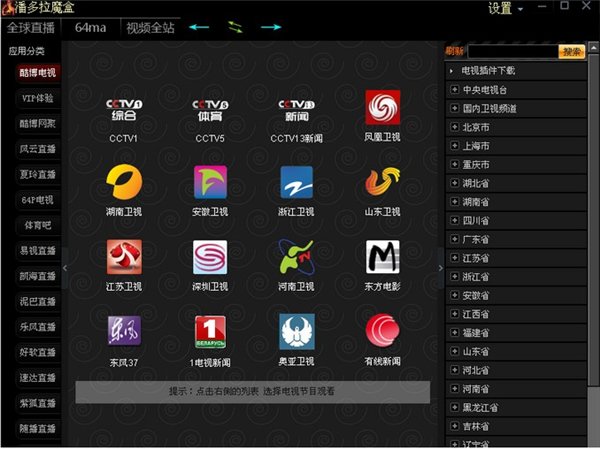Open the 有线新闻 channel icon
This screenshot has height=449, width=600.
tap(383, 330)
